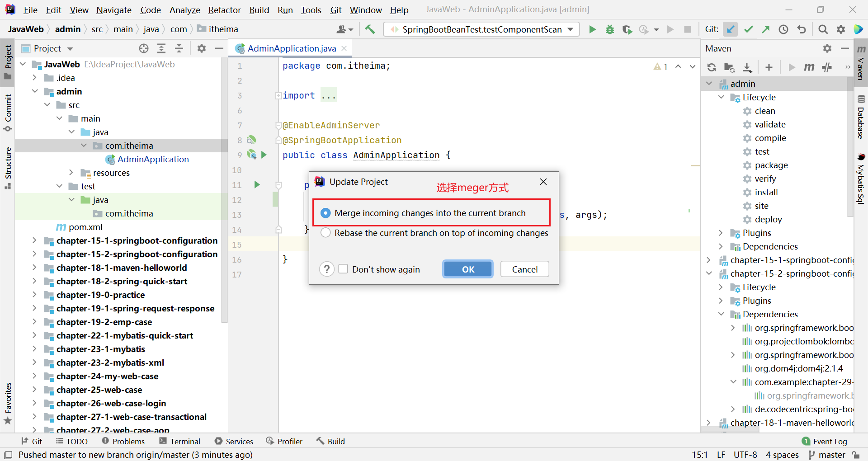Click Reload All Maven Projects icon
The height and width of the screenshot is (461, 868).
click(712, 67)
